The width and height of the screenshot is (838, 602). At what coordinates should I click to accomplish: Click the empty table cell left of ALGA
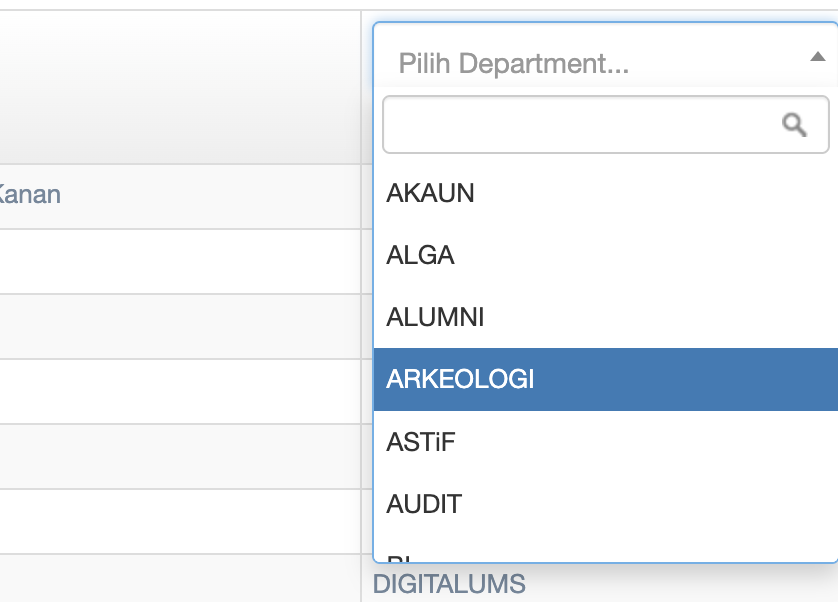pos(180,261)
